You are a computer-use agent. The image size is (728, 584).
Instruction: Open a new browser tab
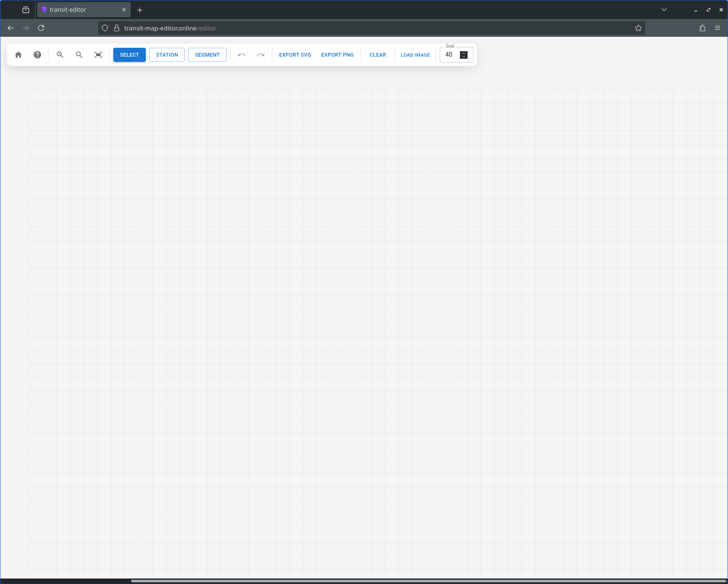[140, 10]
